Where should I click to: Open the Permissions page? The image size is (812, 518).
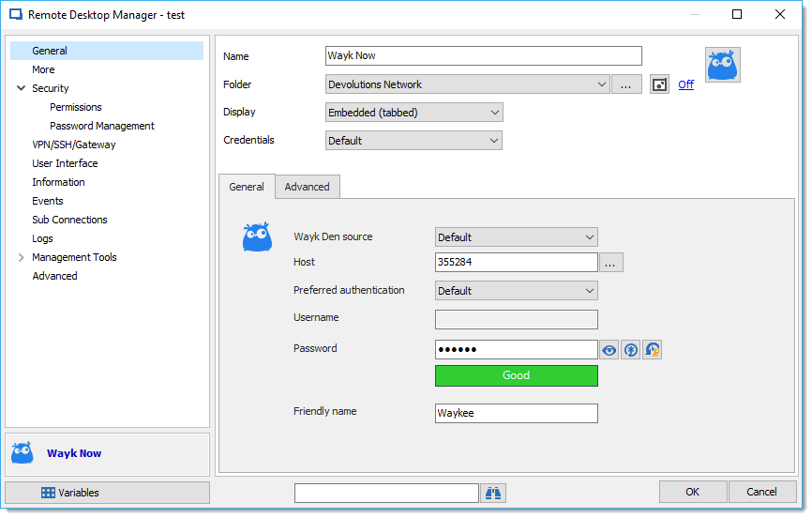tap(76, 107)
